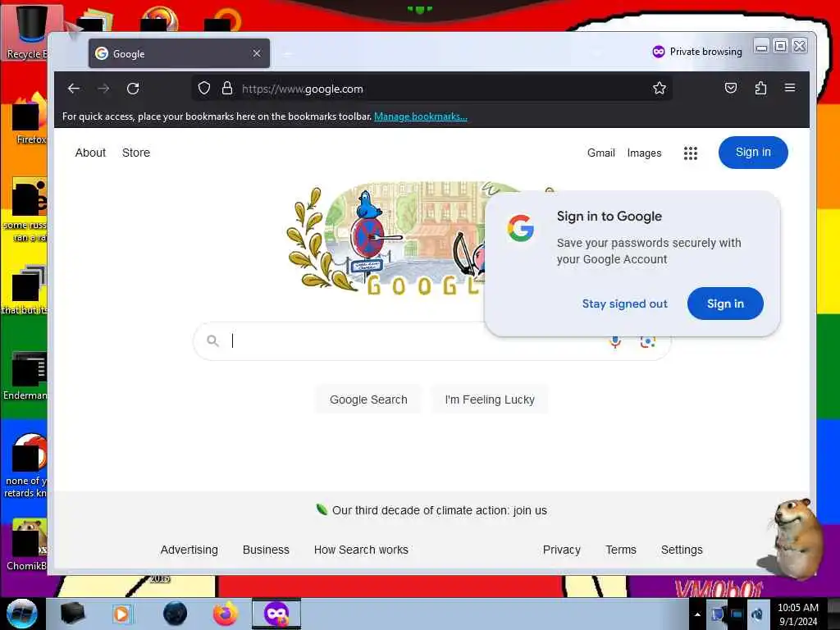Screen dimensions: 840x630
Task: Click the Google Search button
Action: pyautogui.click(x=368, y=399)
